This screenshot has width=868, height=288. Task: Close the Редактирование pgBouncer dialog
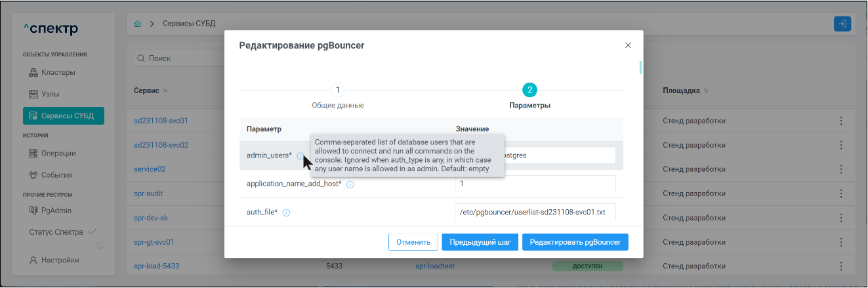(x=628, y=45)
